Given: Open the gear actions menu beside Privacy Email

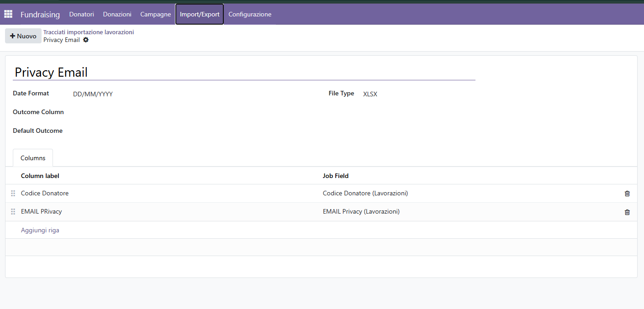Looking at the screenshot, I should pos(86,40).
